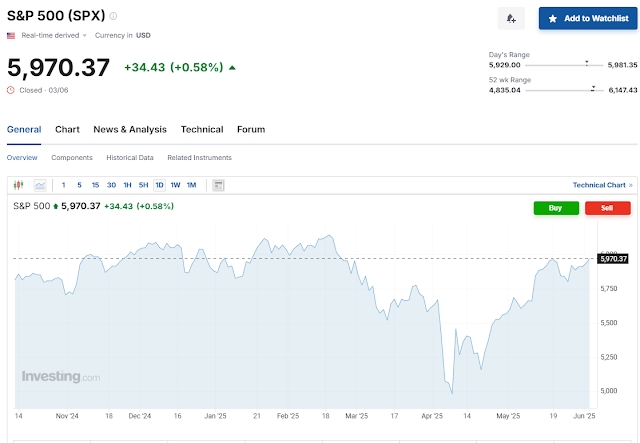Click the 5,929.00 day low value
The height and width of the screenshot is (443, 640).
coord(504,65)
